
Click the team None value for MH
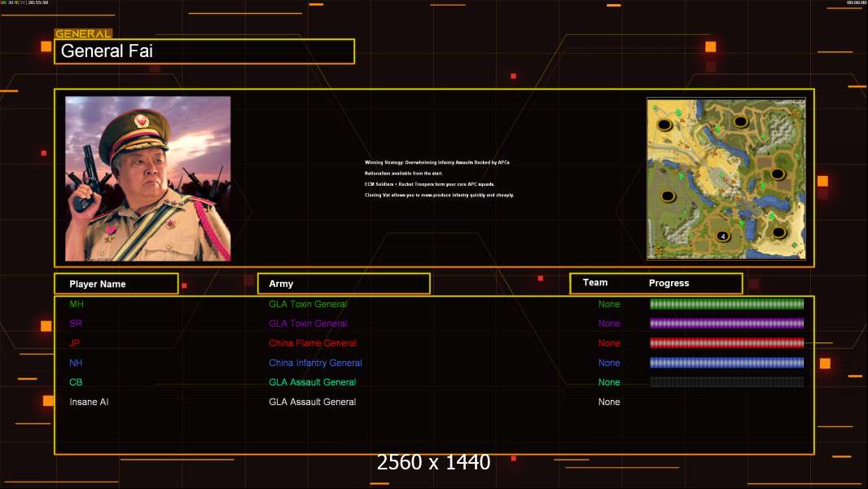point(609,304)
